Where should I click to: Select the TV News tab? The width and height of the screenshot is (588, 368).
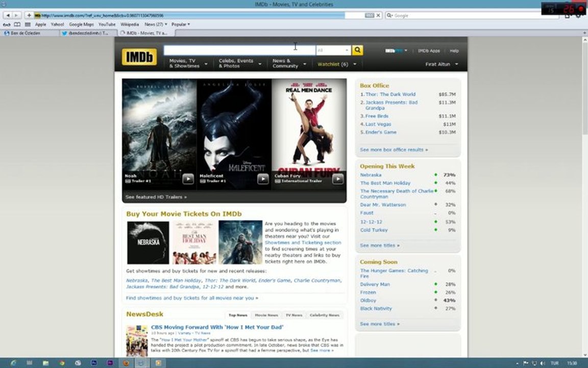pos(294,315)
